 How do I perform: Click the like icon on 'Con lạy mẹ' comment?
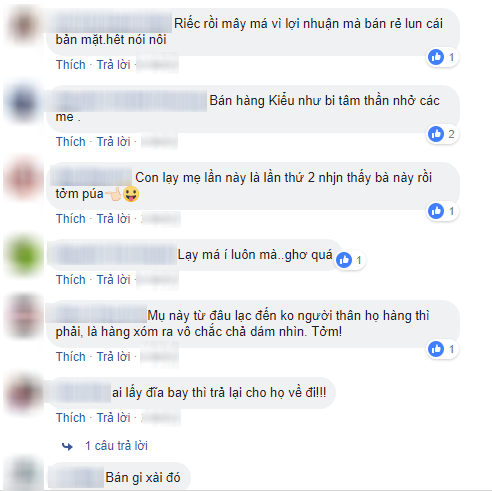point(436,211)
